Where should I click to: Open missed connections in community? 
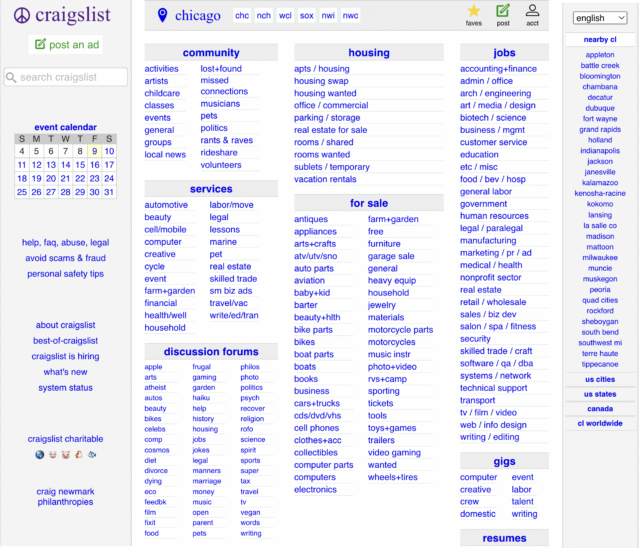[x=224, y=86]
